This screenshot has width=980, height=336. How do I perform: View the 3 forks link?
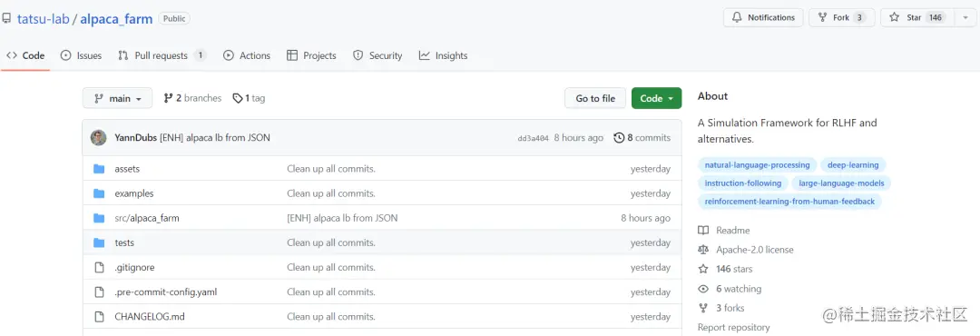(730, 308)
